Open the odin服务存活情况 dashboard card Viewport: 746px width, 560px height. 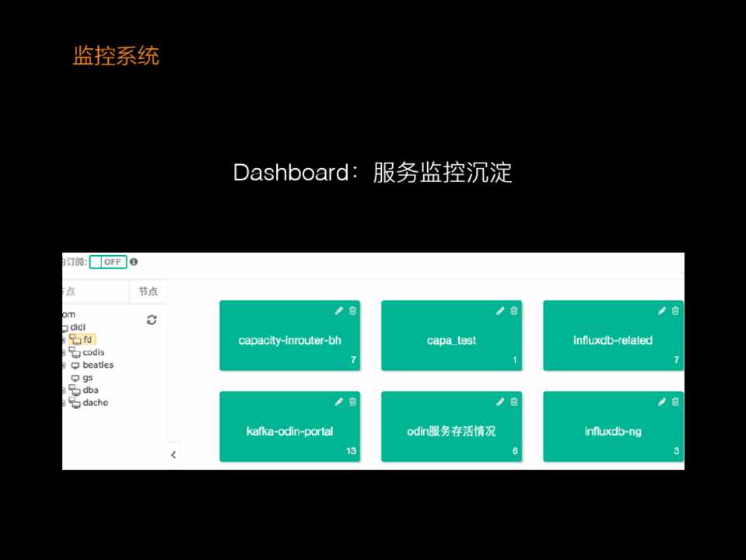pyautogui.click(x=451, y=431)
